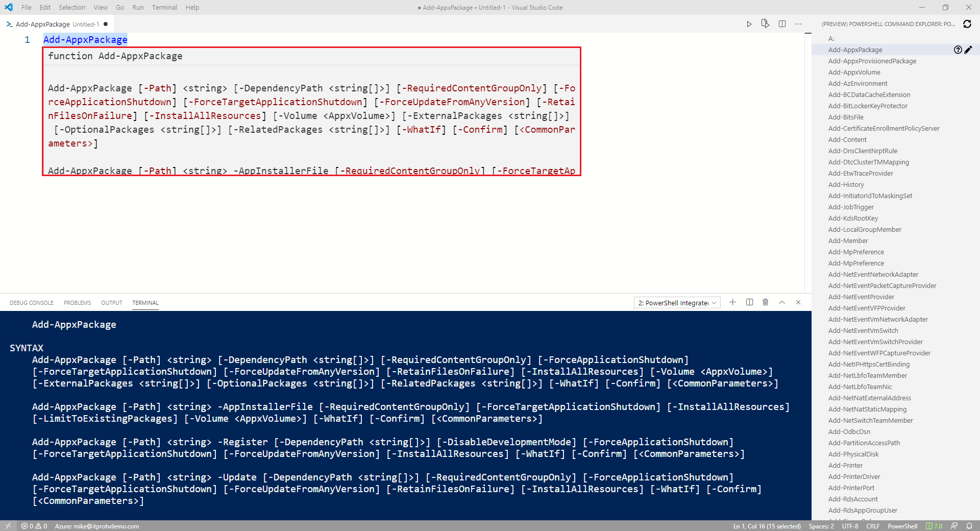The image size is (980, 531).
Task: Click Ln 1, Col 16 cursor position indicator
Action: point(767,526)
